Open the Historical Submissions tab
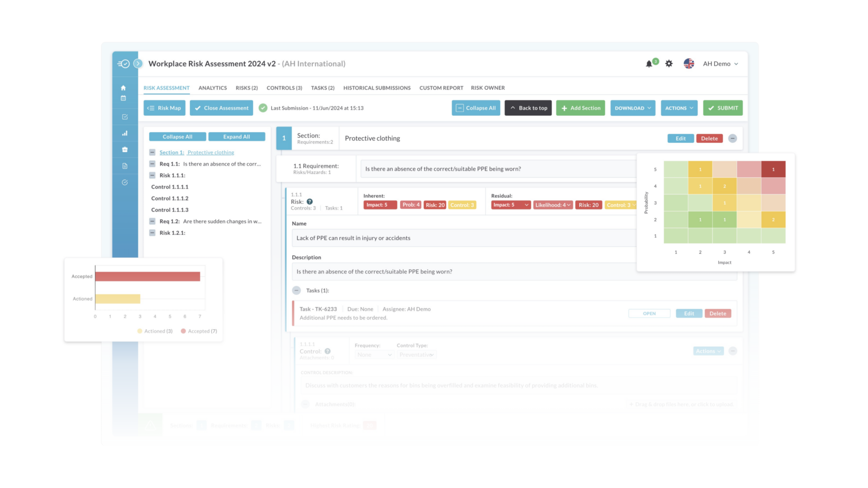Screen dimensions: 868x488 (x=377, y=88)
